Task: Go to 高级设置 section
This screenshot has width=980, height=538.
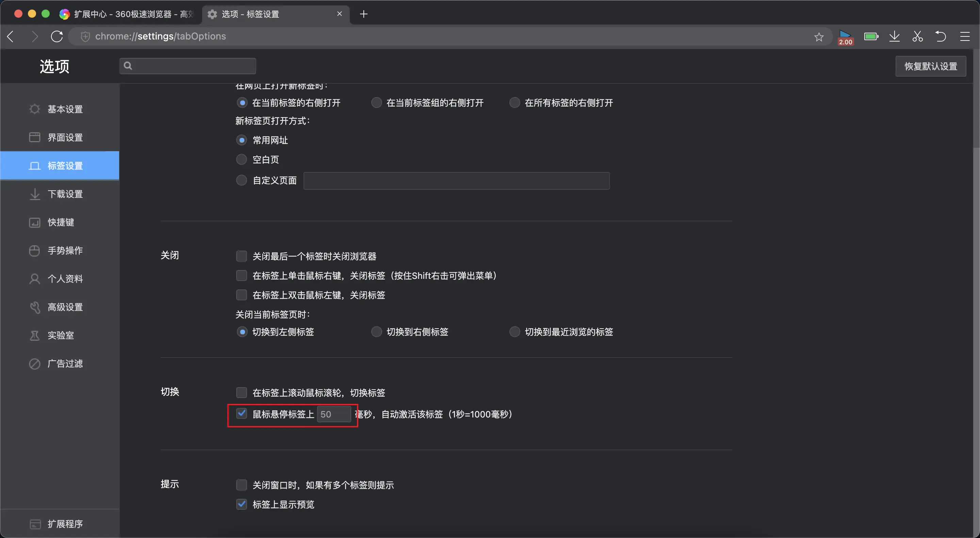Action: 60,307
